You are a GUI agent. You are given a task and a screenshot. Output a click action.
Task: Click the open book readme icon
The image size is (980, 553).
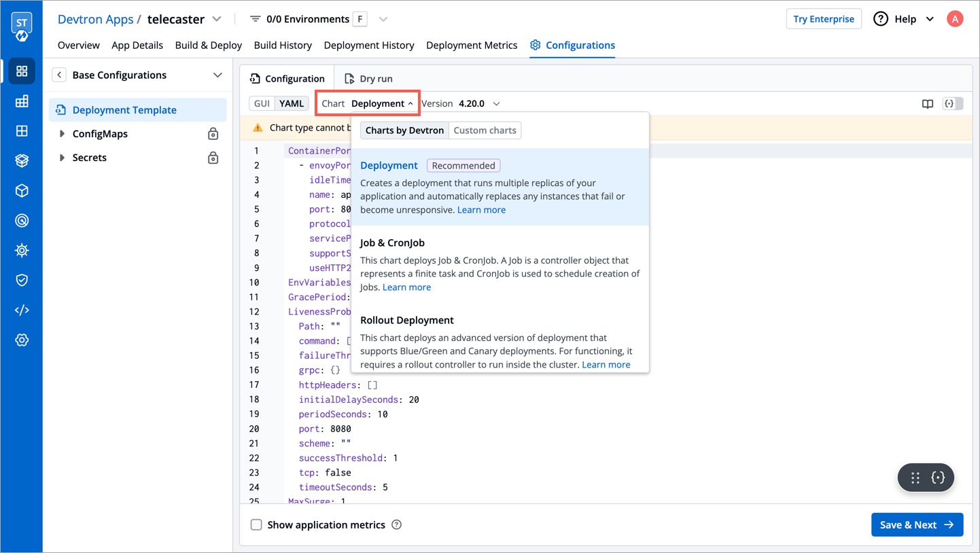click(927, 104)
